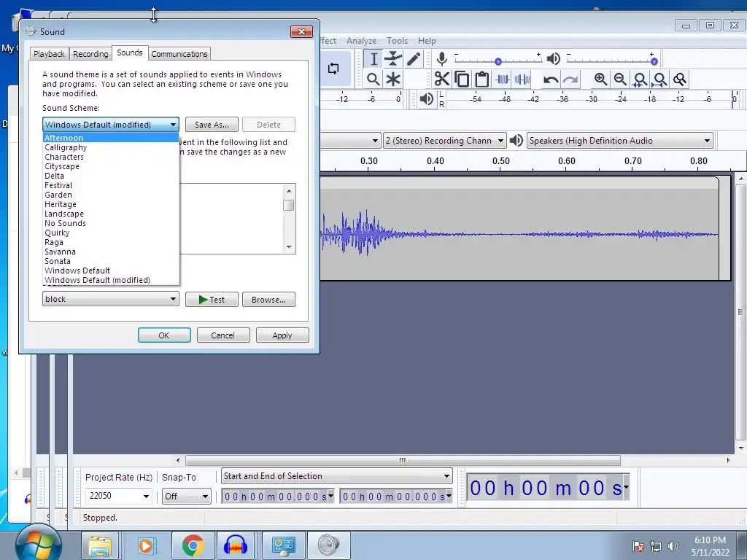The image size is (747, 560).
Task: Select the 'No Sounds' scheme
Action: click(x=111, y=223)
